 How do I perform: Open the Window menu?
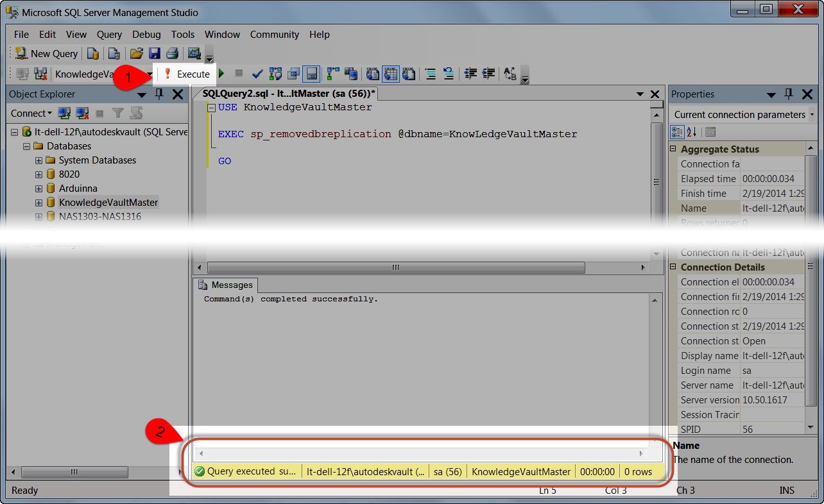222,35
